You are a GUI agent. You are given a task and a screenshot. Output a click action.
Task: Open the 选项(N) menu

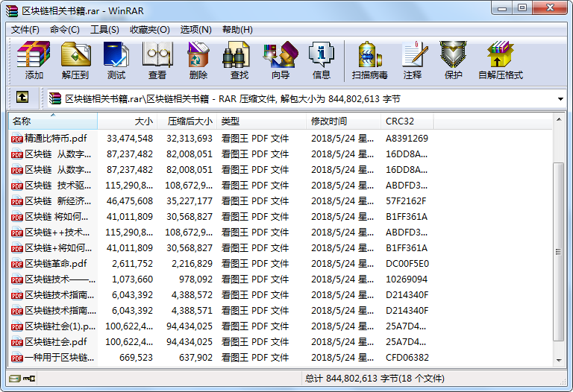coord(196,30)
